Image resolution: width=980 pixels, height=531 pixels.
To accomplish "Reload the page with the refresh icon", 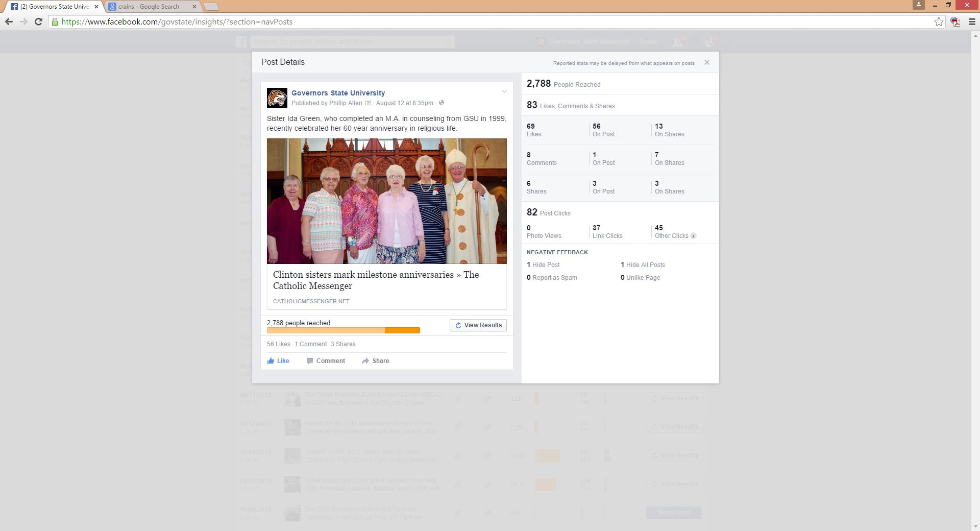I will click(x=38, y=21).
